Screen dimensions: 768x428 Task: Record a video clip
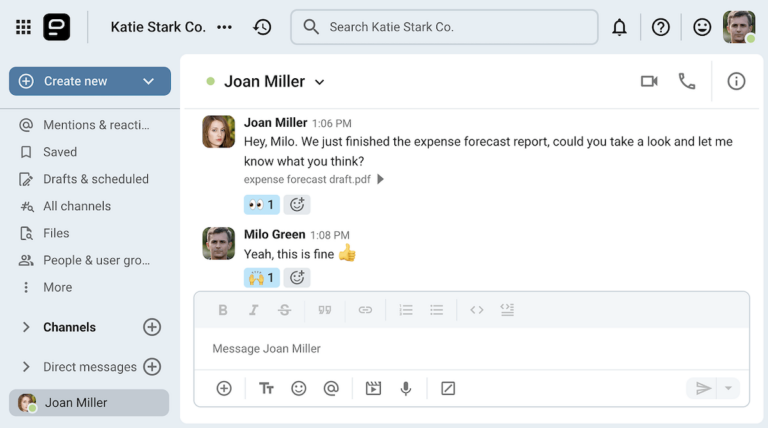[373, 388]
